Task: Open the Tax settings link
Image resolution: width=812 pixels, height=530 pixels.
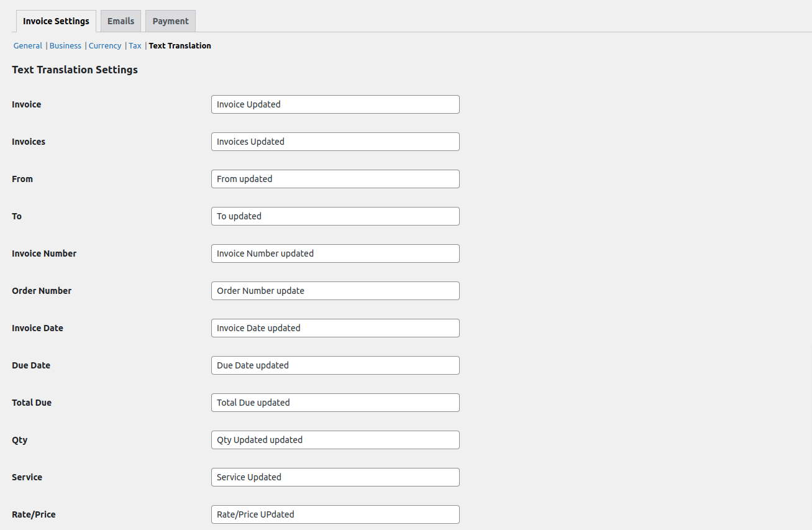Action: pos(135,45)
